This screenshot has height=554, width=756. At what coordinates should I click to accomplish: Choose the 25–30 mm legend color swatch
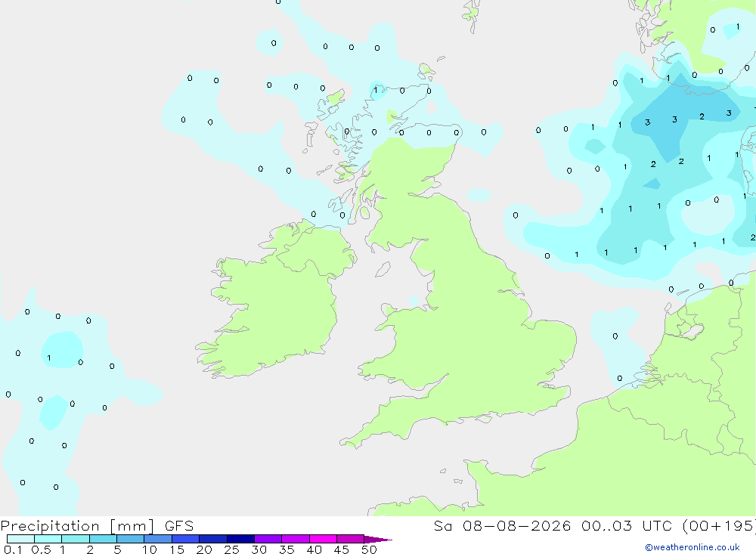tap(240, 539)
